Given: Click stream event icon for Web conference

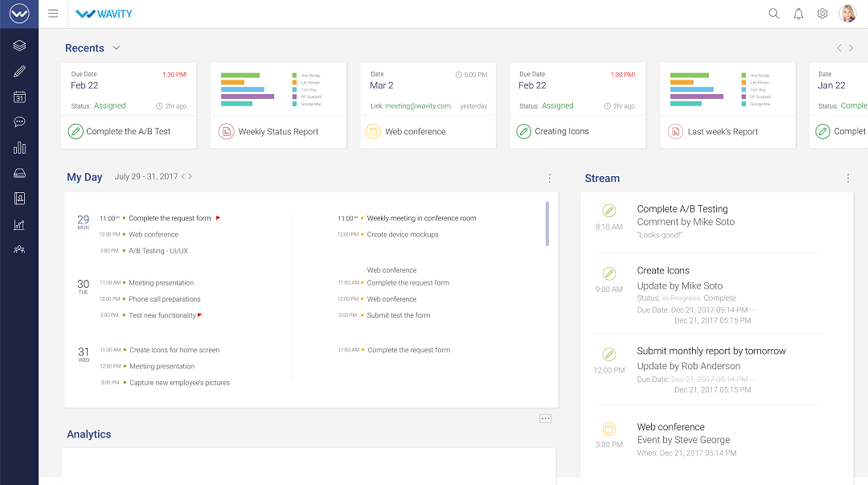Looking at the screenshot, I should [609, 429].
